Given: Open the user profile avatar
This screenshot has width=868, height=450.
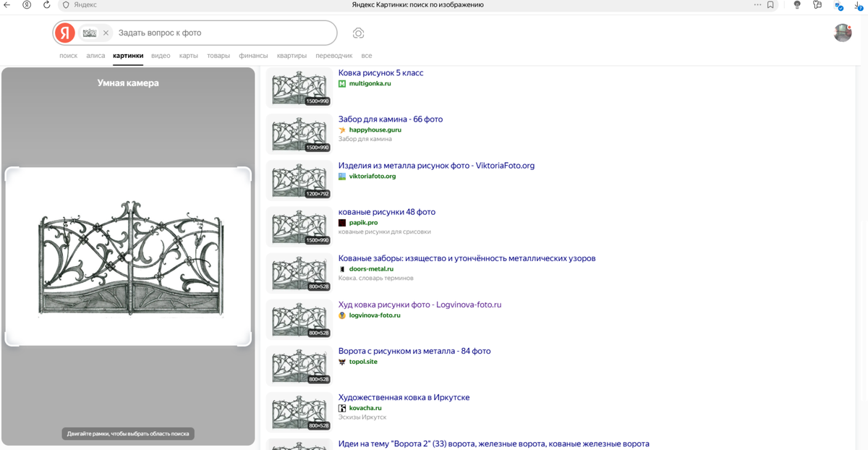Looking at the screenshot, I should pyautogui.click(x=843, y=33).
